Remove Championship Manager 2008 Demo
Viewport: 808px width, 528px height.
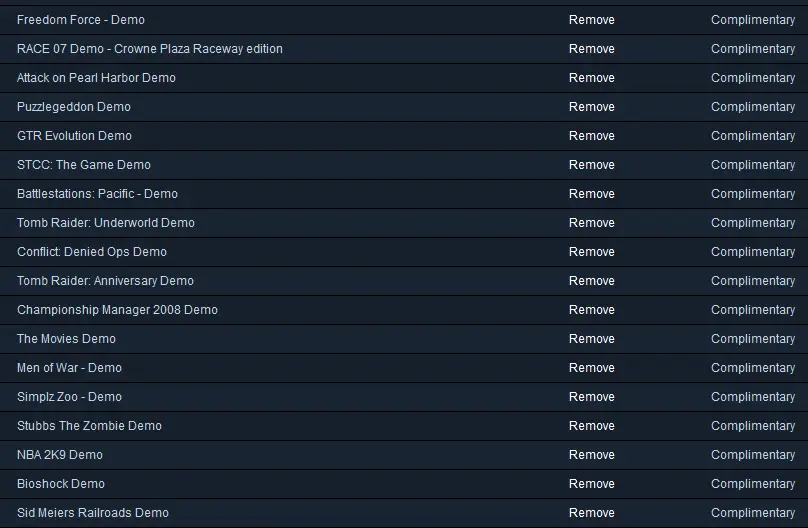[592, 310]
